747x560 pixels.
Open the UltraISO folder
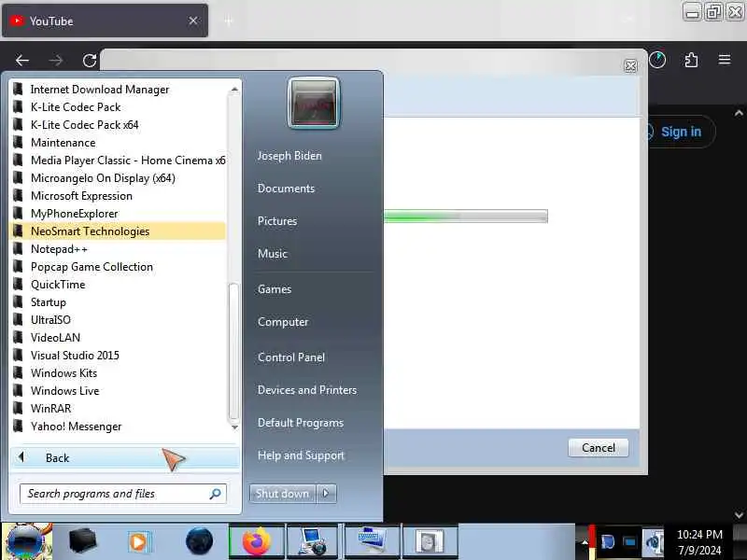118,320
